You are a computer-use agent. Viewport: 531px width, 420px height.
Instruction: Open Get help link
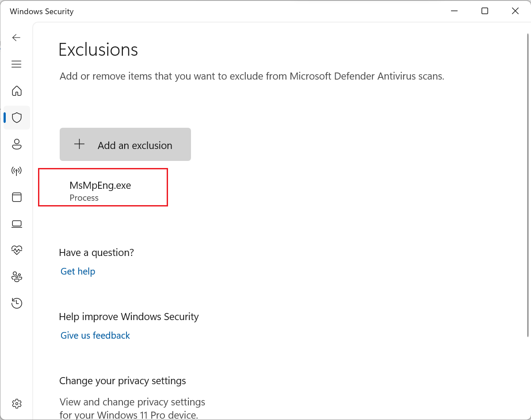click(78, 271)
